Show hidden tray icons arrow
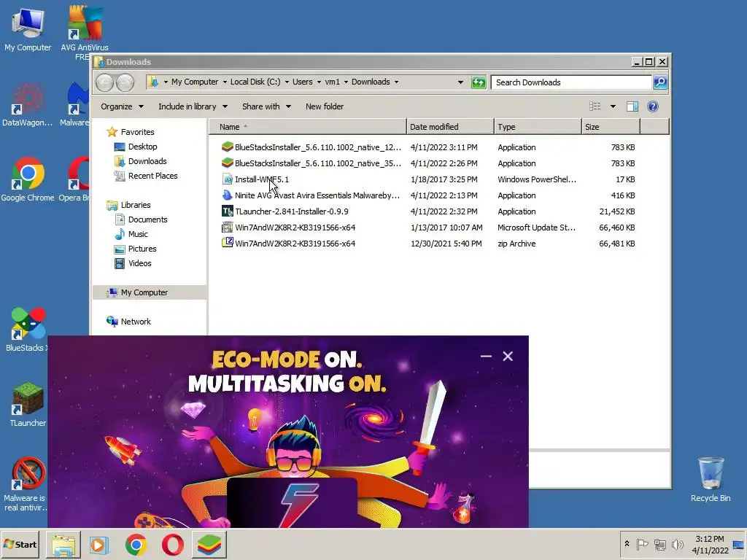Image resolution: width=747 pixels, height=560 pixels. tap(627, 544)
